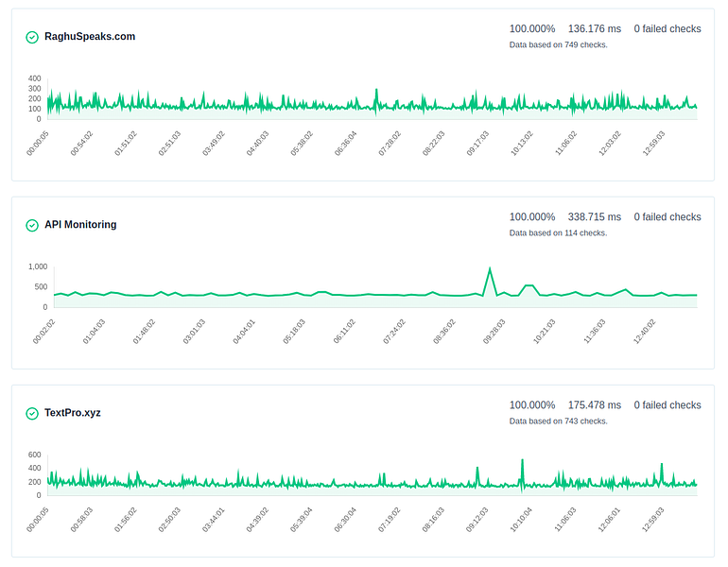The width and height of the screenshot is (728, 567).
Task: Click the green check icon beside TextPro.xyz
Action: [x=32, y=413]
